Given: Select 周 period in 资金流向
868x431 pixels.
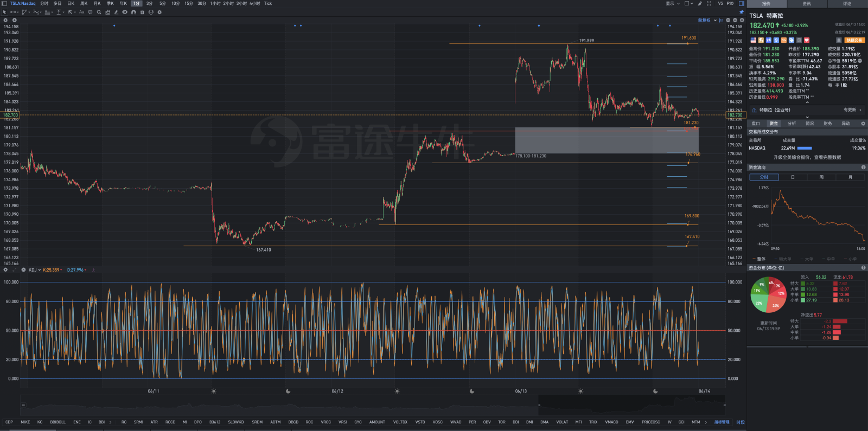Looking at the screenshot, I should coord(821,177).
